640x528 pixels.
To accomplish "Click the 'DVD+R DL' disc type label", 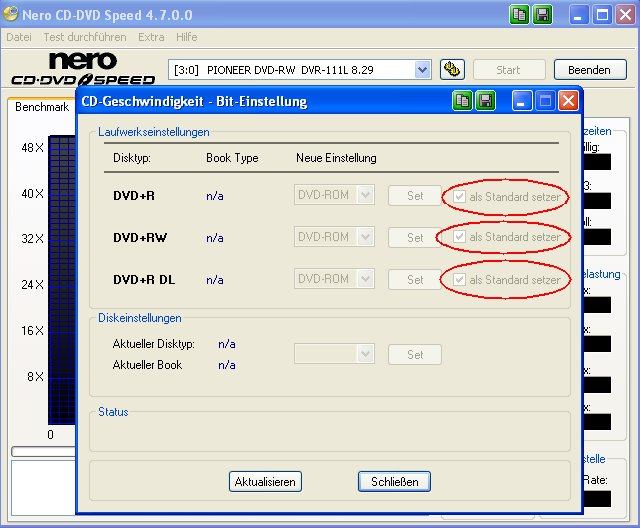I will [144, 280].
